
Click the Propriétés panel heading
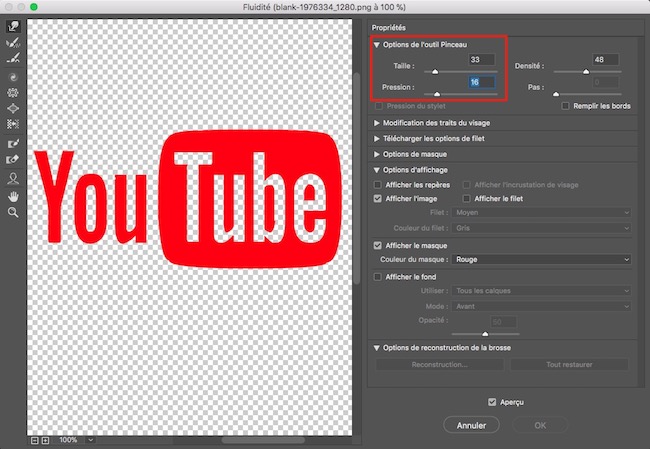point(388,28)
